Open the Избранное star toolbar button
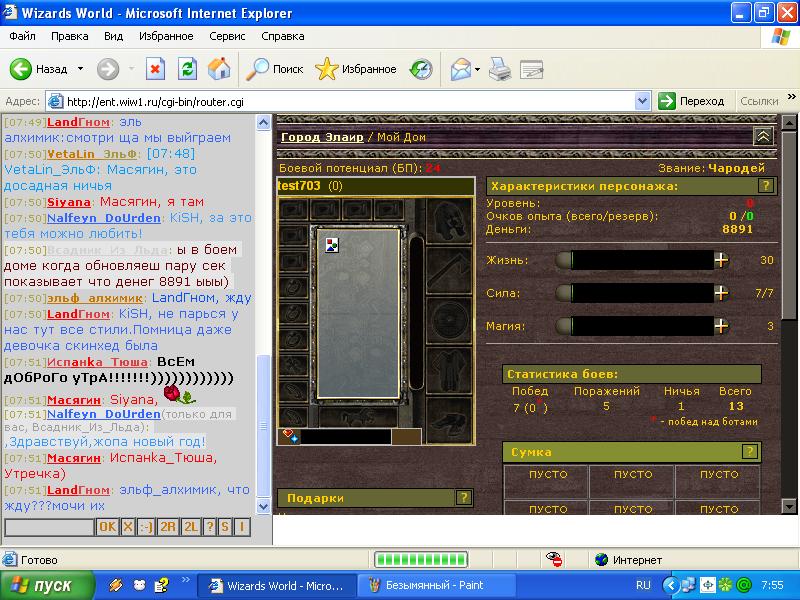The height and width of the screenshot is (600, 800). (356, 69)
